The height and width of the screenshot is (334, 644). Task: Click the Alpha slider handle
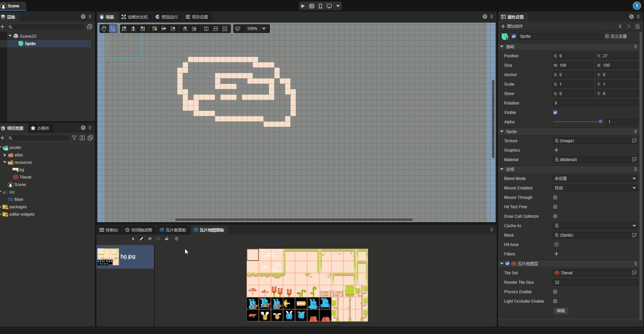(601, 122)
